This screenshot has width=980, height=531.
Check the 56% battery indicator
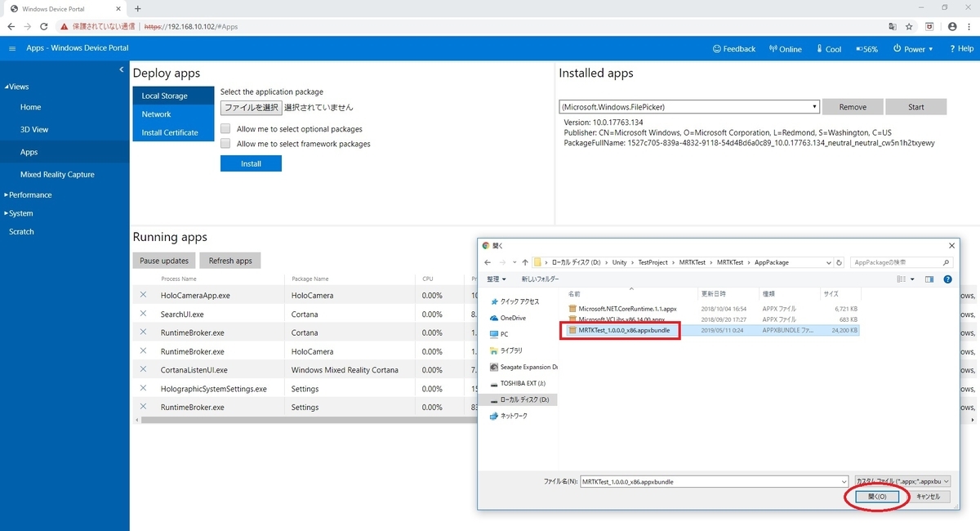click(866, 49)
